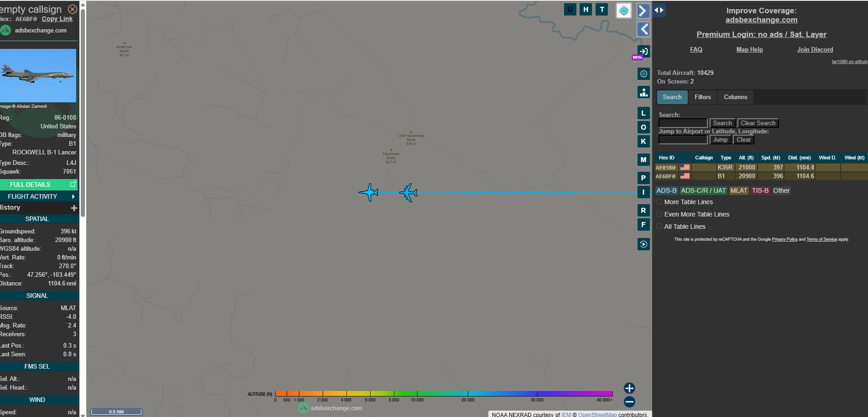This screenshot has width=868, height=417.
Task: Open the Map Help link
Action: pyautogui.click(x=749, y=49)
